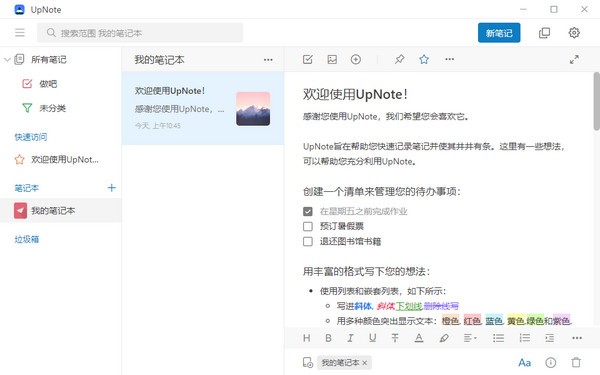The width and height of the screenshot is (600, 375).
Task: Show note info
Action: [x=550, y=362]
